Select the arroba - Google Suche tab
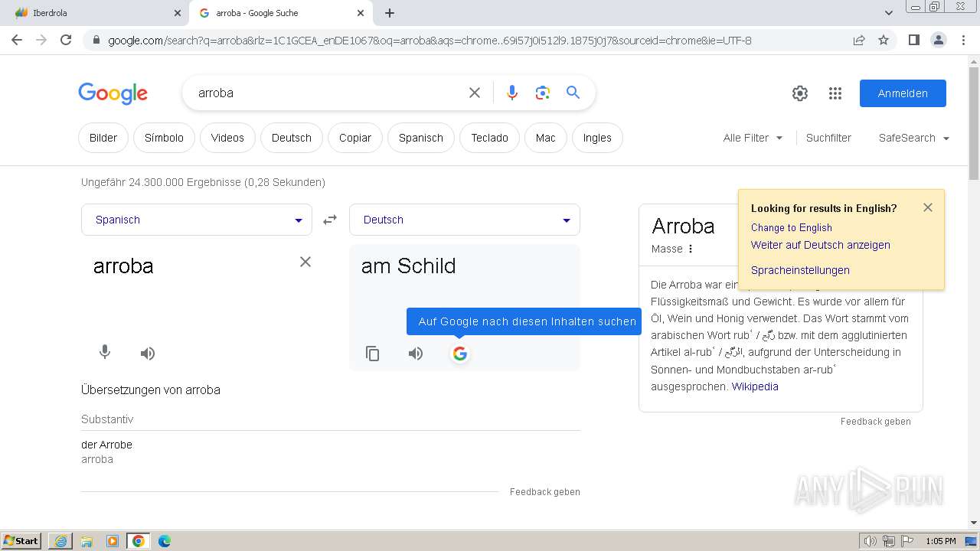The image size is (980, 551). tap(279, 13)
